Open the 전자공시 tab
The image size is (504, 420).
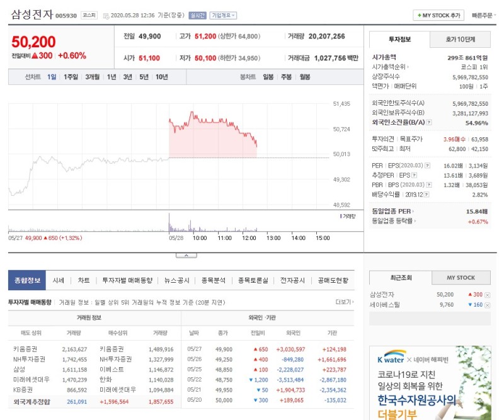point(292,281)
